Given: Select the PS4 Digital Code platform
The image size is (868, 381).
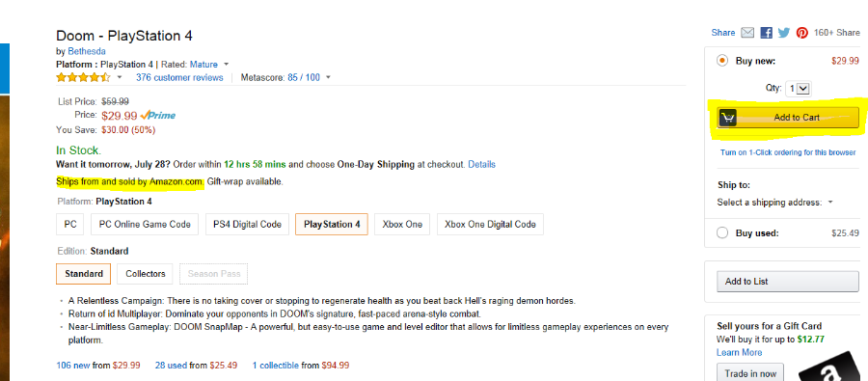Looking at the screenshot, I should (248, 225).
